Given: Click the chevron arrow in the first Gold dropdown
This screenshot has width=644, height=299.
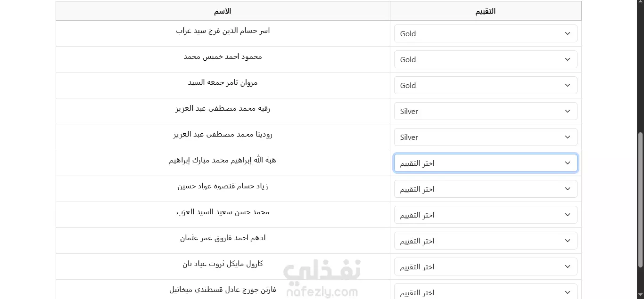Looking at the screenshot, I should (x=568, y=33).
